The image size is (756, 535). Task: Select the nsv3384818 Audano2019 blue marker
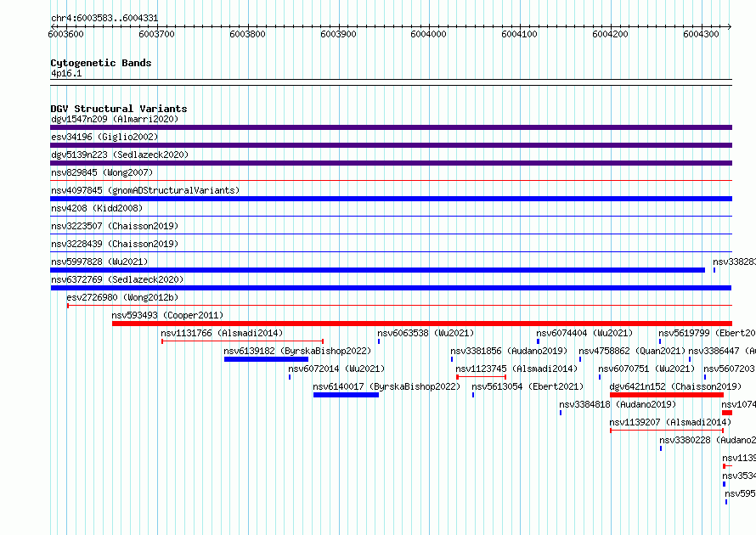coord(561,413)
